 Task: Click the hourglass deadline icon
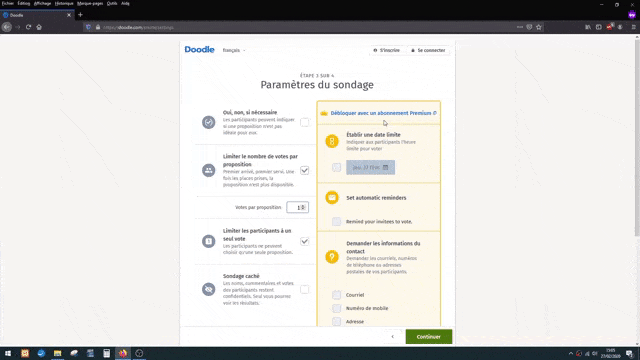332,141
